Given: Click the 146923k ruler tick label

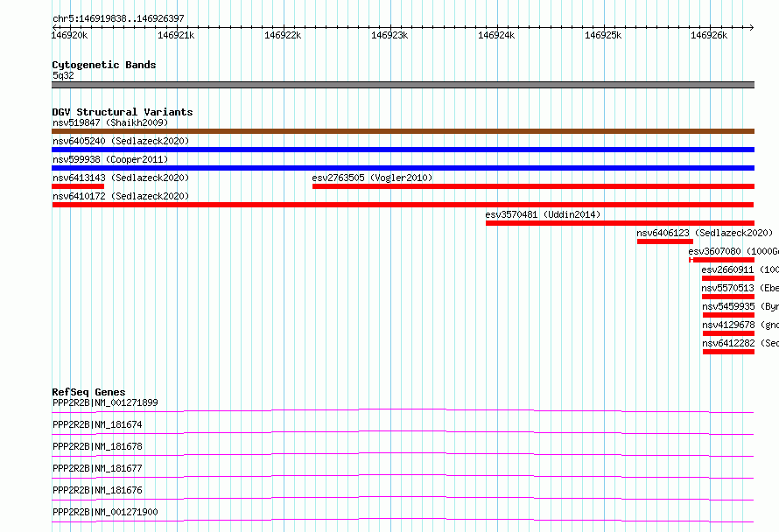Looking at the screenshot, I should point(389,35).
